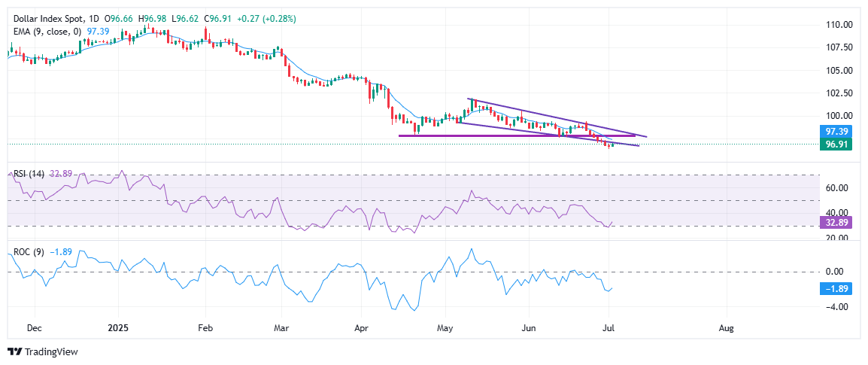Image resolution: width=868 pixels, height=365 pixels.
Task: Click the TradingView brand text link
Action: (x=51, y=351)
